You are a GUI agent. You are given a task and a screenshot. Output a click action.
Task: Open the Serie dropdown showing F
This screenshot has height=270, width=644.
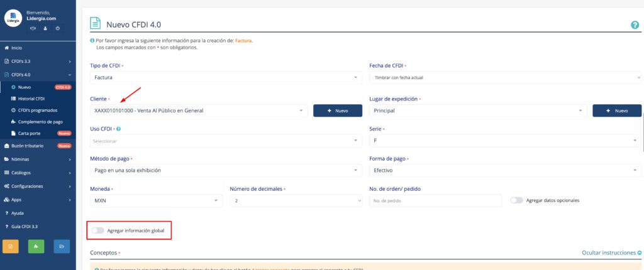(x=506, y=141)
